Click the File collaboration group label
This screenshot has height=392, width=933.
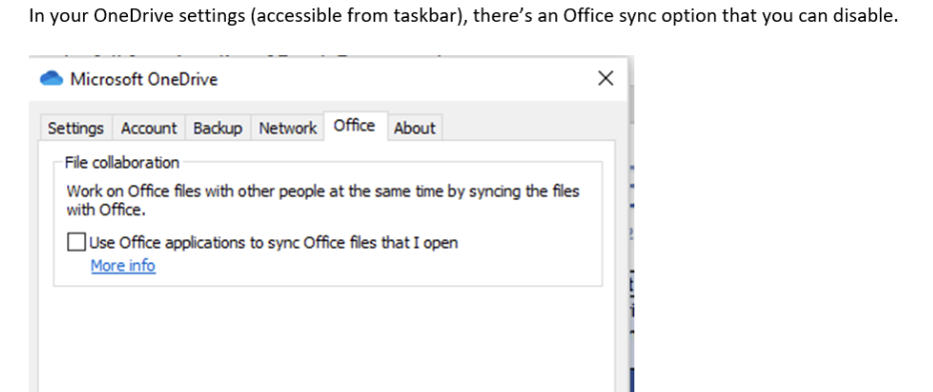122,162
